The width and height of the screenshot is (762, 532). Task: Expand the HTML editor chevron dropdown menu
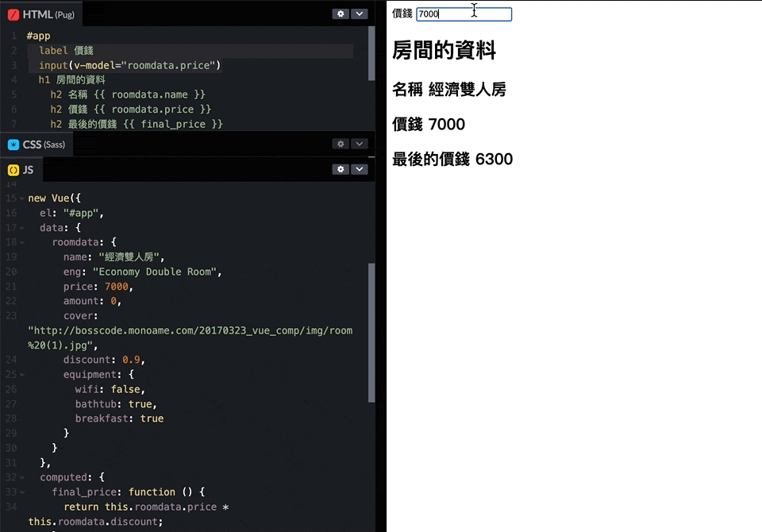pyautogui.click(x=359, y=13)
